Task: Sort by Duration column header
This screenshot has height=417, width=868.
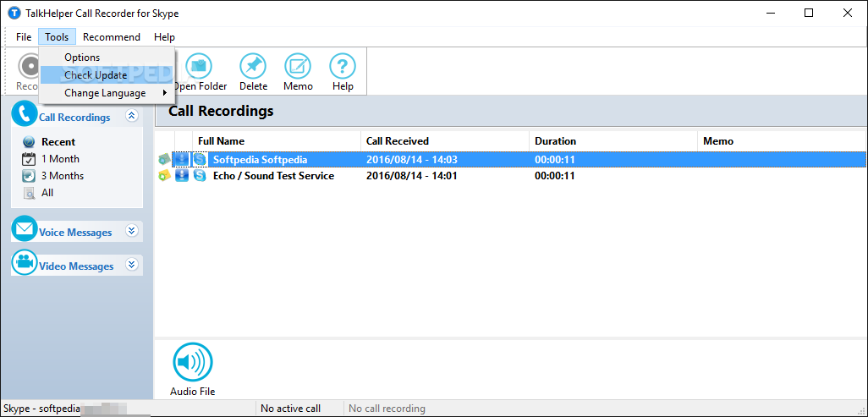Action: [613, 141]
